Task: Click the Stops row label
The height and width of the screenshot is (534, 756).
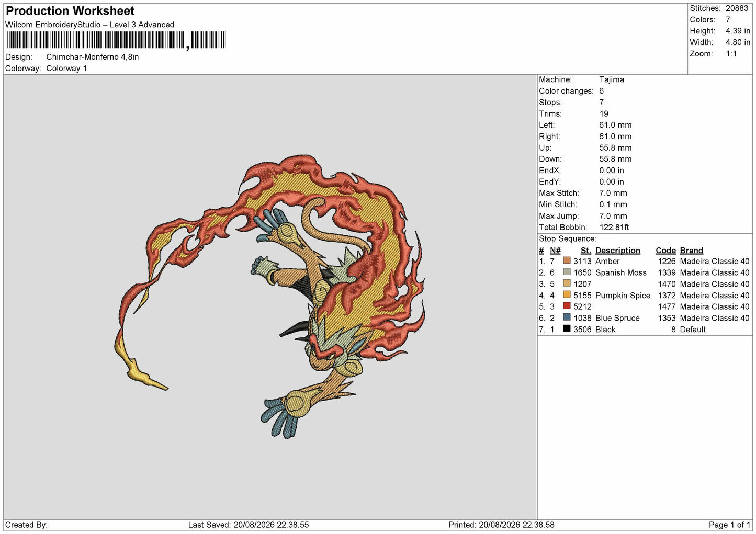Action: [x=550, y=103]
